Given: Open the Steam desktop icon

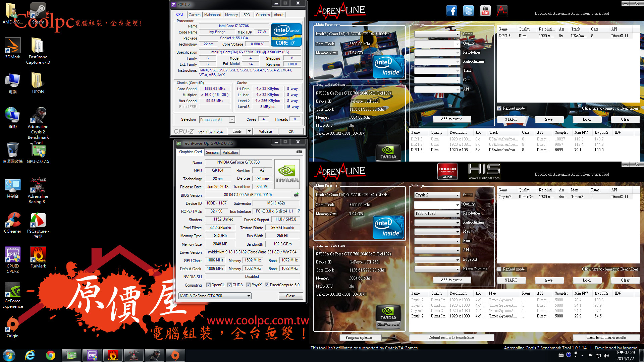Looking at the screenshot, I should point(38,13).
